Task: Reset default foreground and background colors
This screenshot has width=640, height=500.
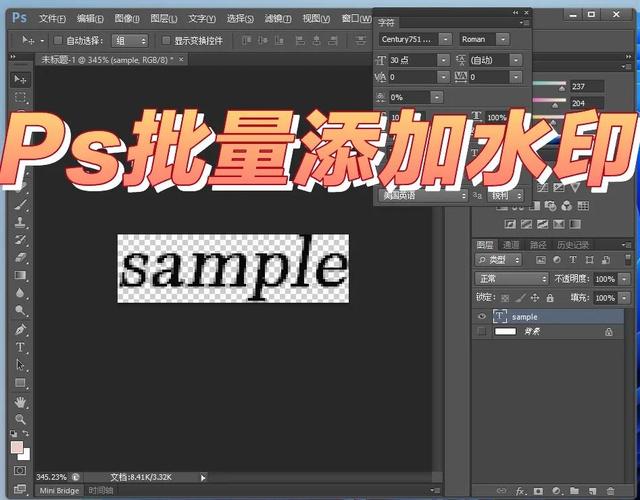Action: (x=14, y=433)
